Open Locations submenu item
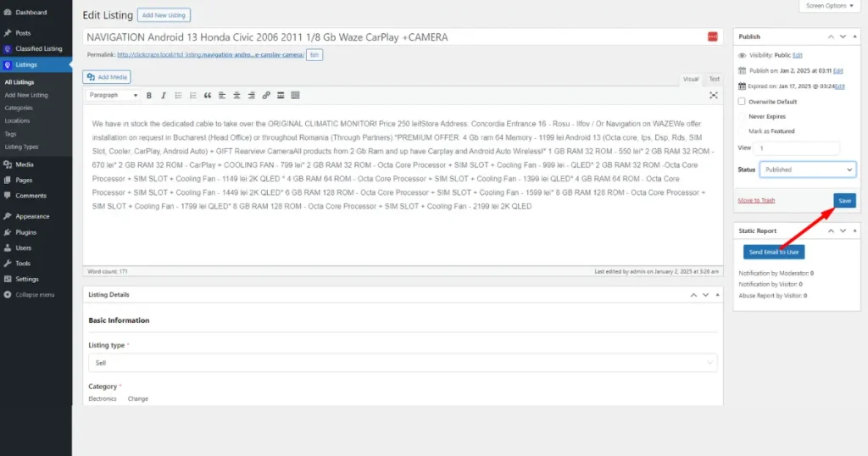Image resolution: width=868 pixels, height=456 pixels. point(17,120)
